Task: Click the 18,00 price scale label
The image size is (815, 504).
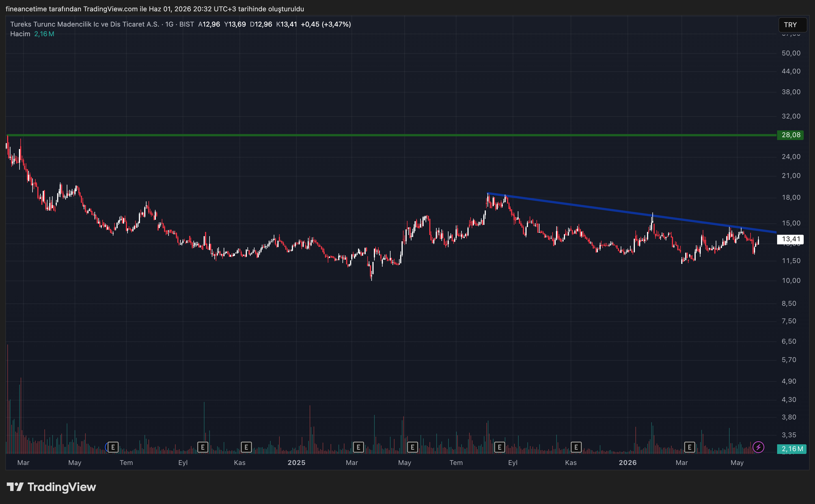Action: click(x=791, y=198)
